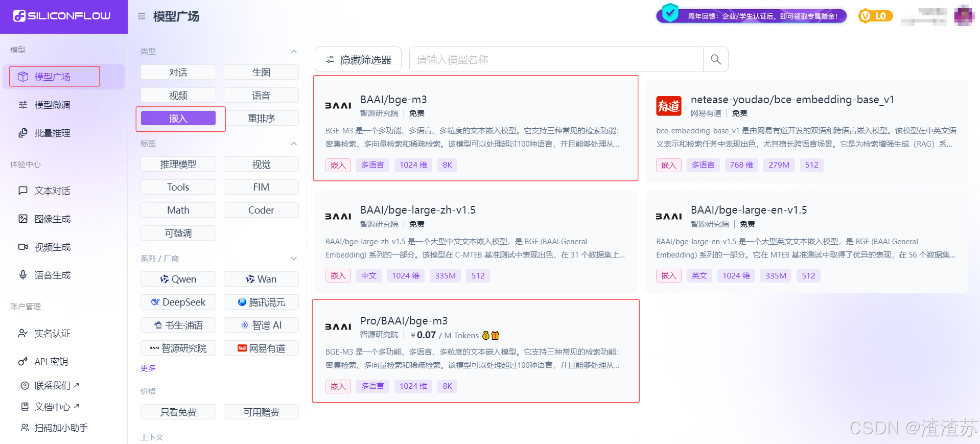This screenshot has width=980, height=444.
Task: Click the SiliconFlow logo
Action: [x=62, y=16]
